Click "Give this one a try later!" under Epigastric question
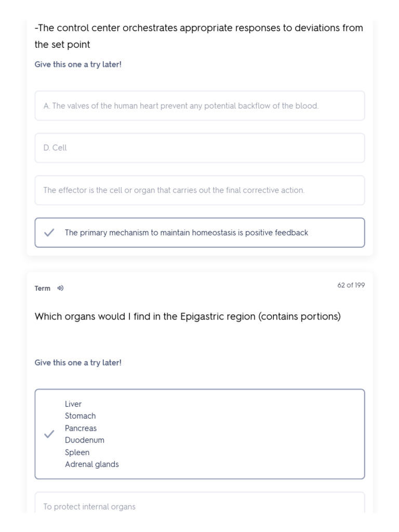 coord(78,363)
